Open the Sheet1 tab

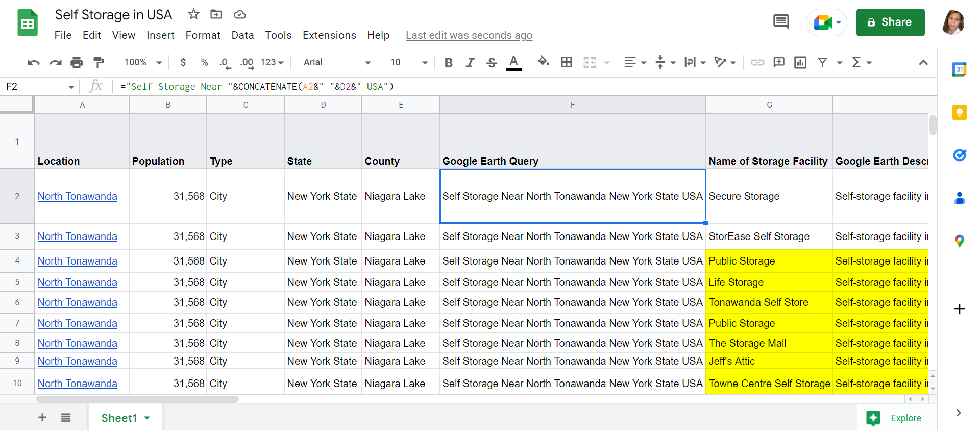tap(119, 418)
